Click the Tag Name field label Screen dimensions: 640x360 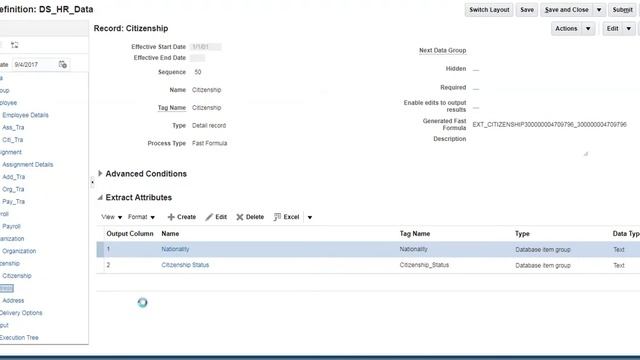click(x=171, y=108)
